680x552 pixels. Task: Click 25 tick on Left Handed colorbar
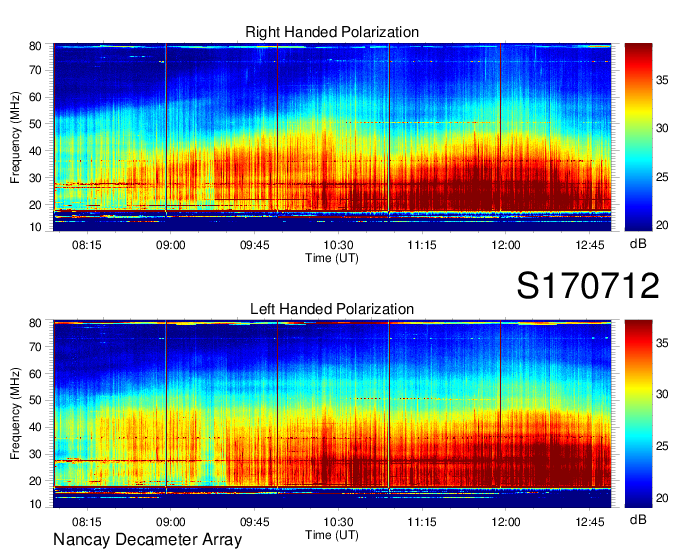click(x=662, y=446)
